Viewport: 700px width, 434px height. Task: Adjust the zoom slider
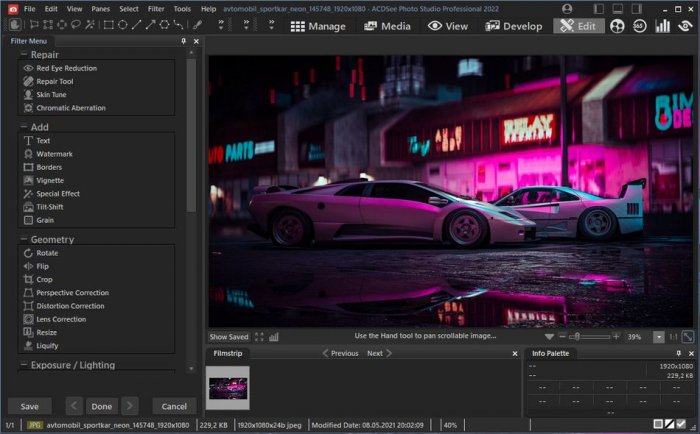coord(576,337)
